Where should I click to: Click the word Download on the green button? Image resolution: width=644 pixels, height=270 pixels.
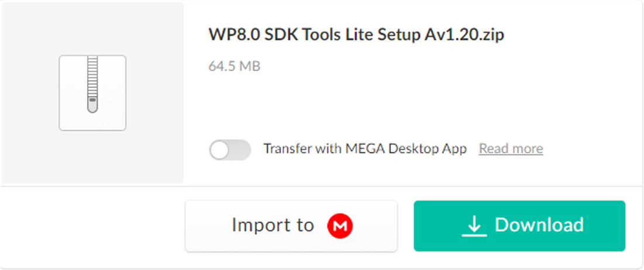(x=539, y=226)
